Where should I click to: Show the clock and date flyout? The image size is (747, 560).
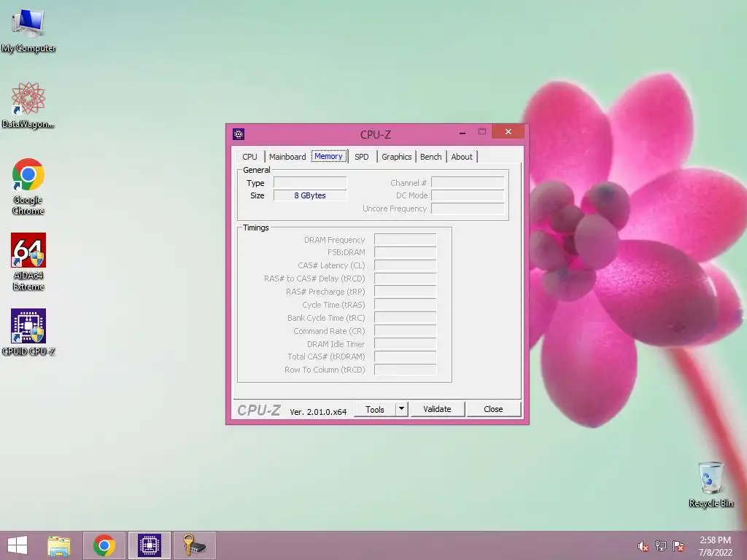click(x=715, y=546)
